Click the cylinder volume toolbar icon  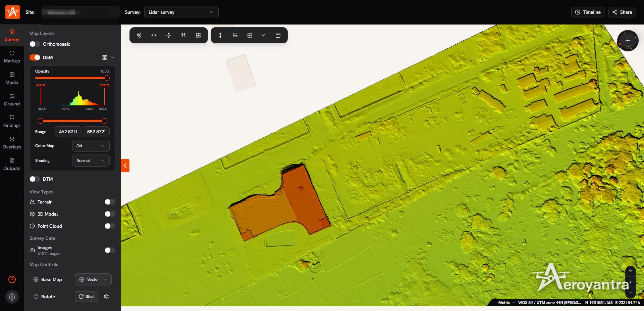point(278,35)
